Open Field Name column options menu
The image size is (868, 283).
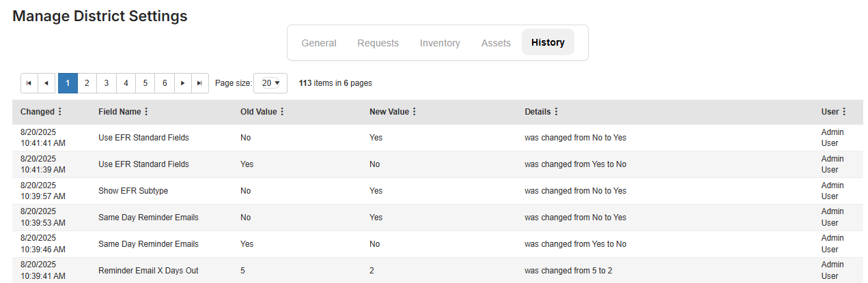pos(146,112)
